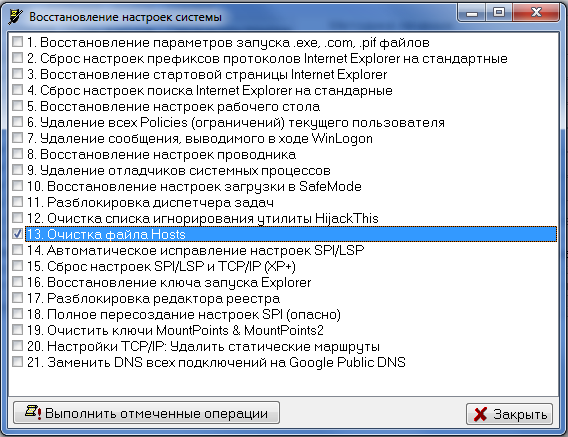Image resolution: width=568 pixels, height=437 pixels.
Task: Tick checkbox 16 Восстановление ключа запуска Explorer
Action: click(17, 282)
